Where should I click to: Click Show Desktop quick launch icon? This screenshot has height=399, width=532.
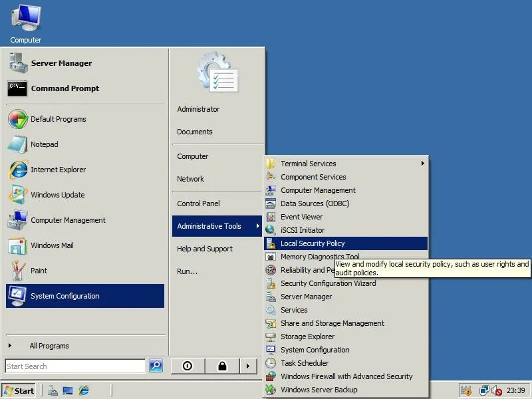pyautogui.click(x=68, y=391)
